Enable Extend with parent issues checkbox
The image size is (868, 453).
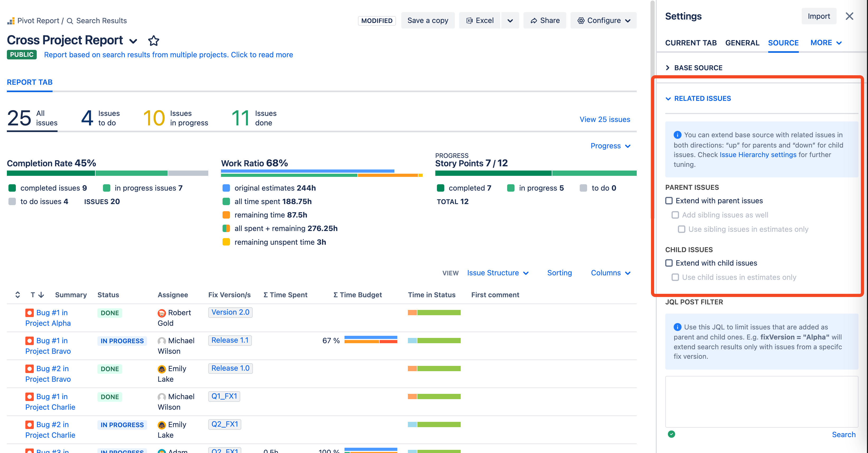(669, 201)
